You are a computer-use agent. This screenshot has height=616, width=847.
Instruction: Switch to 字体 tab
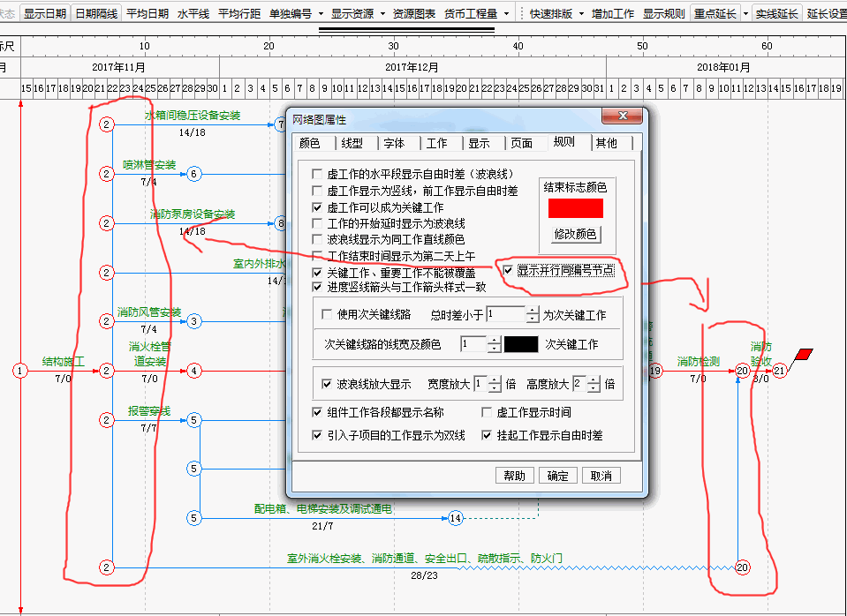394,143
